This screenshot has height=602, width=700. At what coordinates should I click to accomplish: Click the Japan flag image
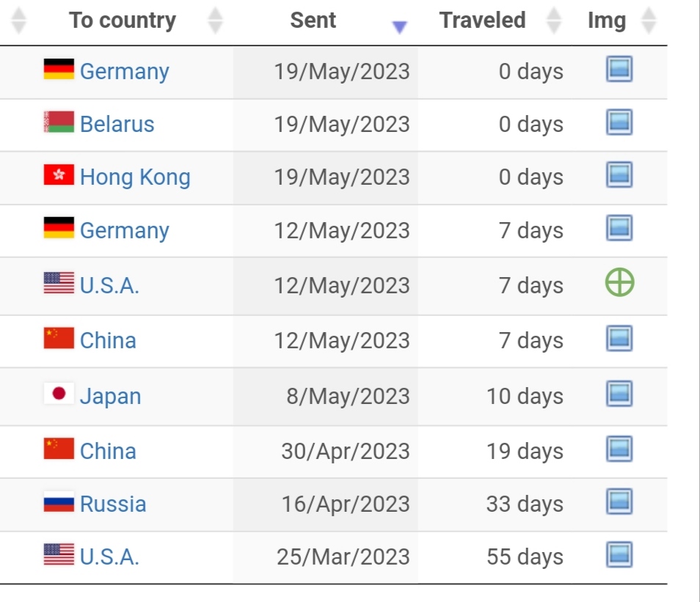tap(59, 394)
